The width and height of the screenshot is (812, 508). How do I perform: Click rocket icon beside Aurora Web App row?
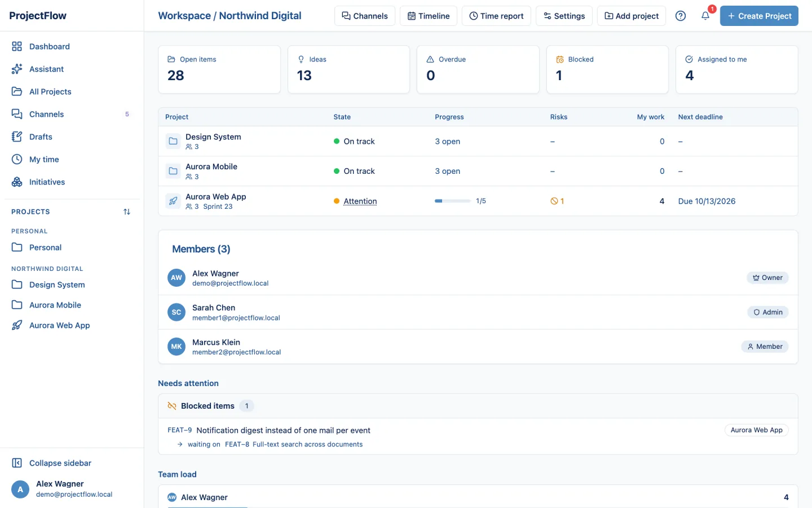click(173, 201)
